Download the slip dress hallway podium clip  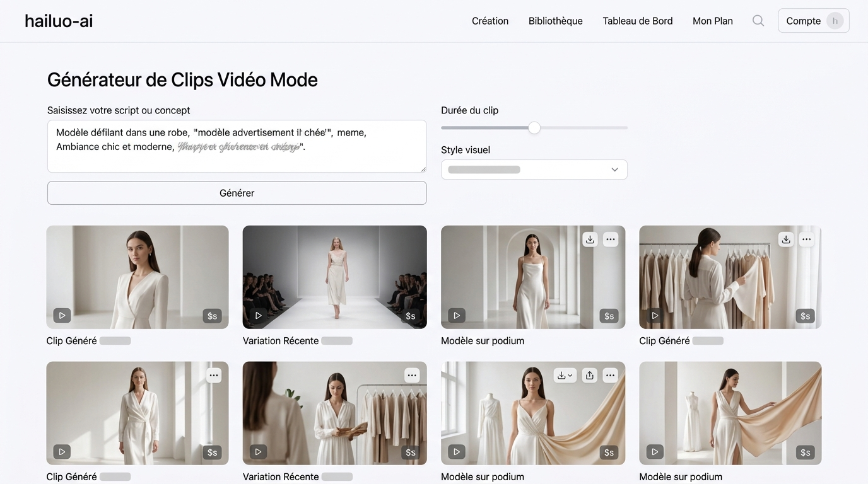pyautogui.click(x=590, y=239)
